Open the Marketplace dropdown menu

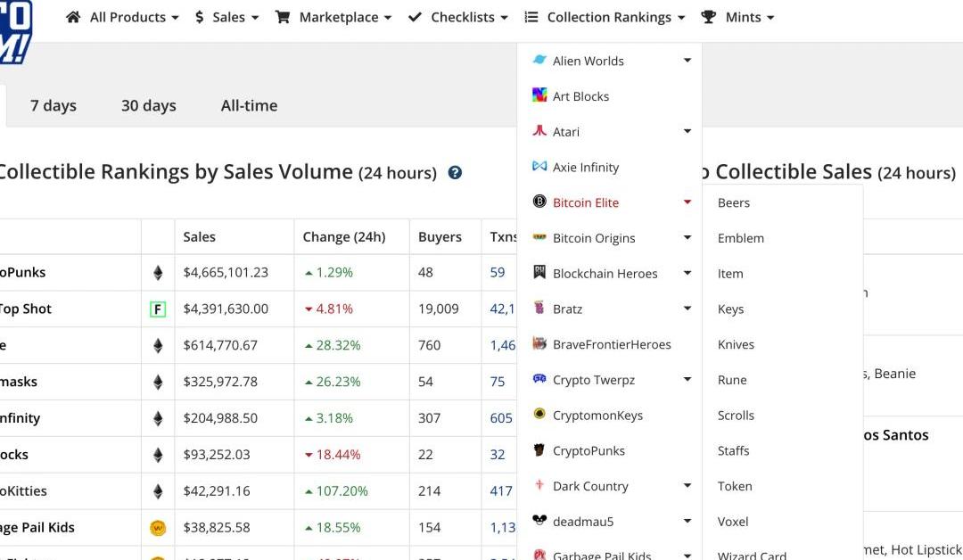point(333,17)
